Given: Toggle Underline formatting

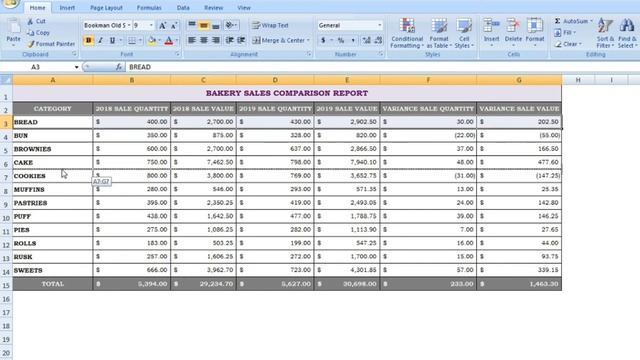Looking at the screenshot, I should tap(112, 40).
